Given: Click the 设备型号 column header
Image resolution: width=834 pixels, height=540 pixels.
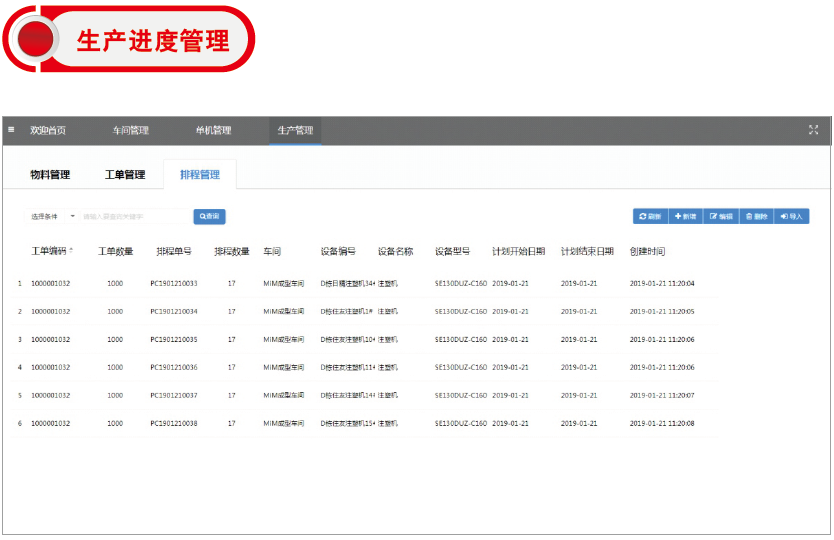Looking at the screenshot, I should click(453, 251).
